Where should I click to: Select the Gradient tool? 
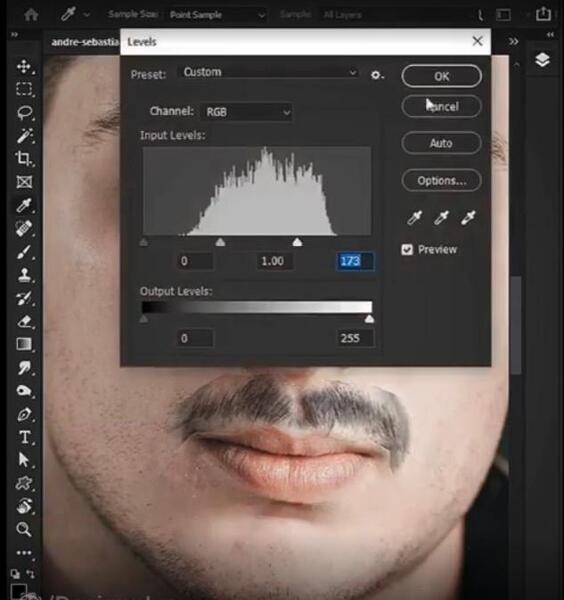[x=24, y=344]
